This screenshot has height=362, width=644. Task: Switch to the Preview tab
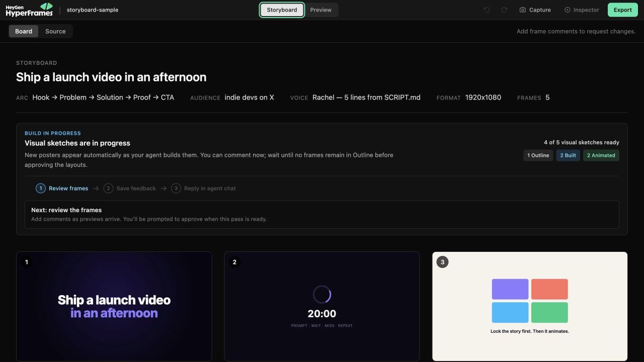[x=321, y=10]
